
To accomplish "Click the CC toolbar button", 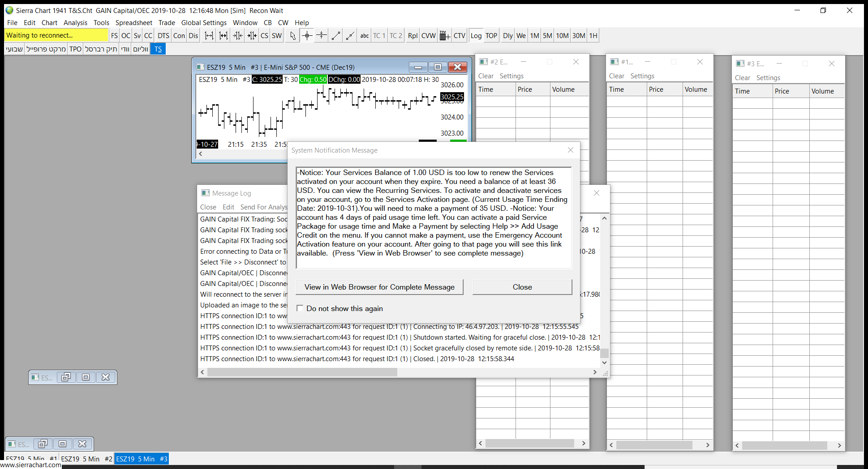I will [148, 36].
